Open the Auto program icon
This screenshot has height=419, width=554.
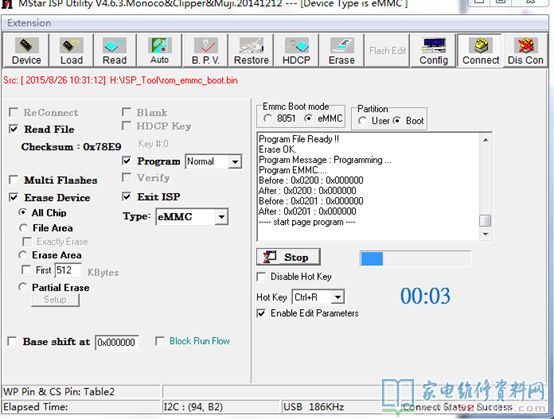pyautogui.click(x=159, y=51)
